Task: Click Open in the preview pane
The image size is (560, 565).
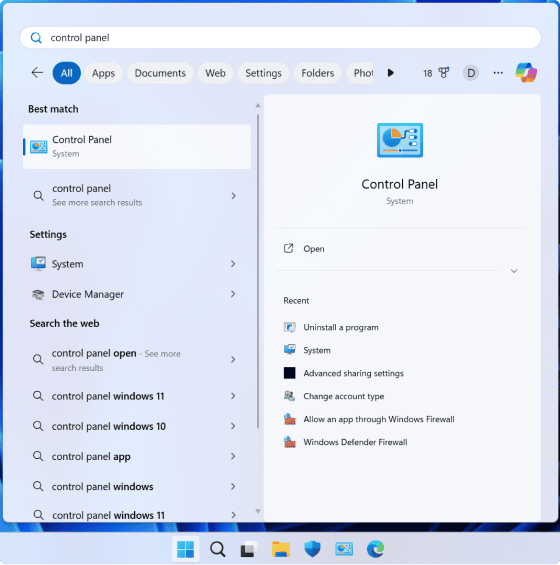Action: tap(314, 249)
